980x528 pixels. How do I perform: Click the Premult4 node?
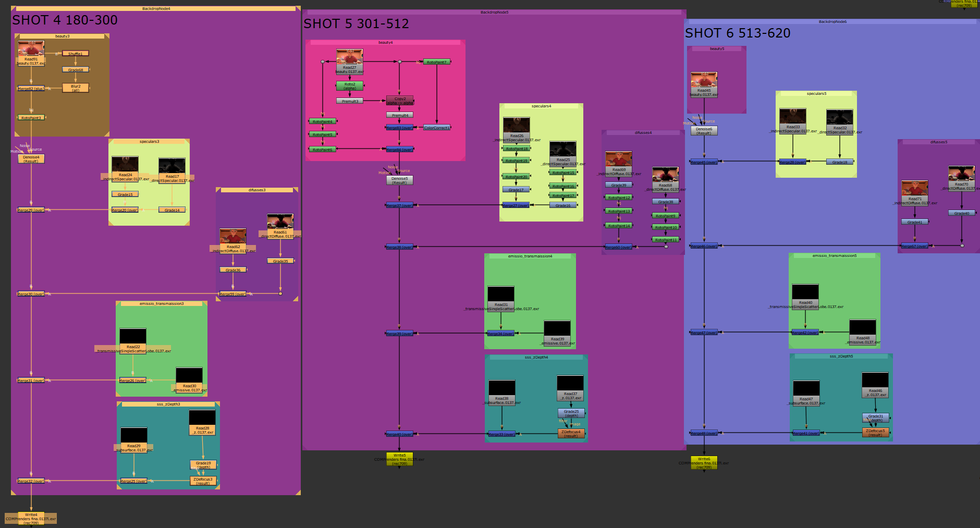coord(400,115)
